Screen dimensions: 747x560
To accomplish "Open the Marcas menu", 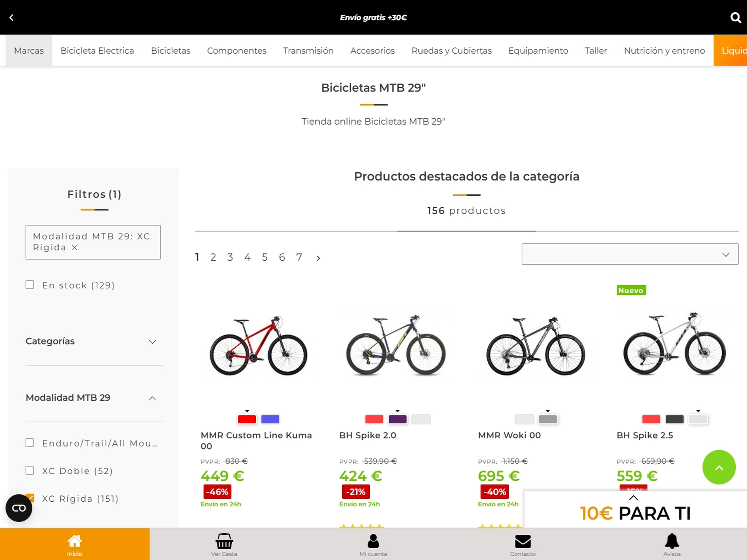I will [x=29, y=50].
